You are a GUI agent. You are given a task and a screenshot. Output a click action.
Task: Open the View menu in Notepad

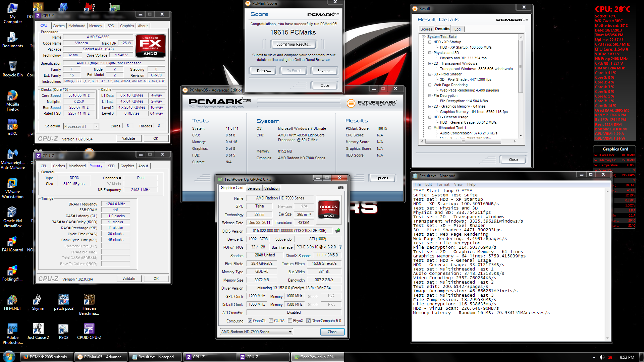[x=458, y=184]
